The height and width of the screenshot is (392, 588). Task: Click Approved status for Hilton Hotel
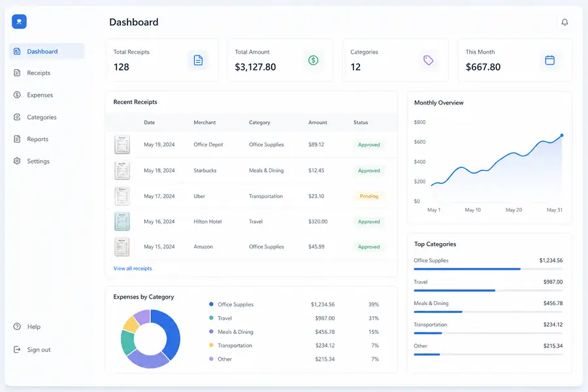tap(368, 221)
